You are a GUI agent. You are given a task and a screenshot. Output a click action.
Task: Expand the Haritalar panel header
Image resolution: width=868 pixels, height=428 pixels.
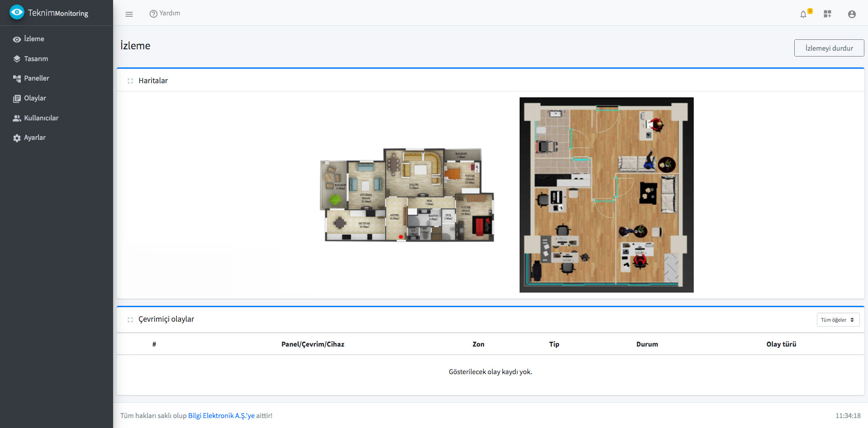tap(153, 81)
